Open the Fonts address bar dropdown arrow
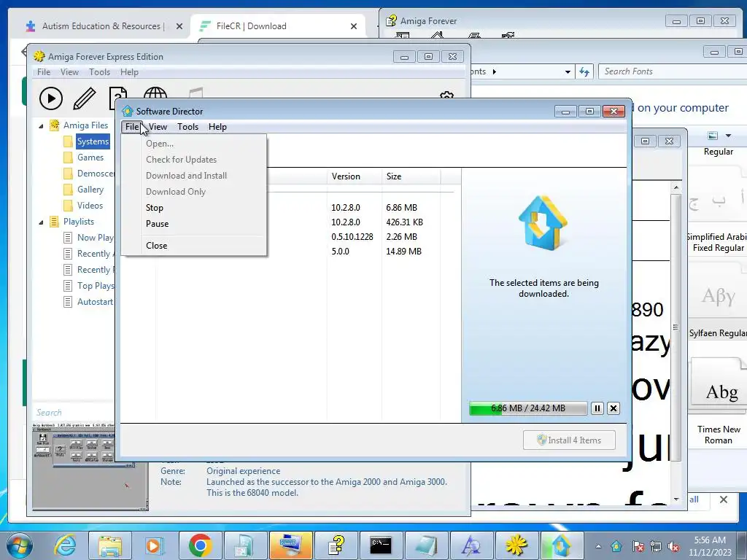 tap(568, 72)
